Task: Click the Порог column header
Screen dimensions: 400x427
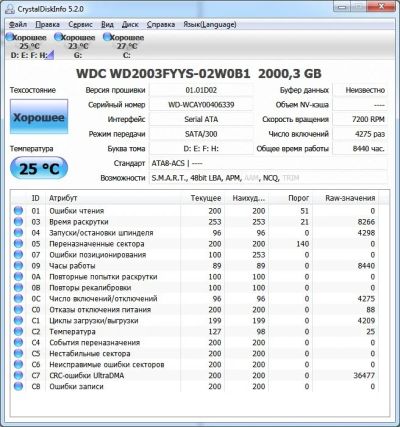Action: [291, 198]
